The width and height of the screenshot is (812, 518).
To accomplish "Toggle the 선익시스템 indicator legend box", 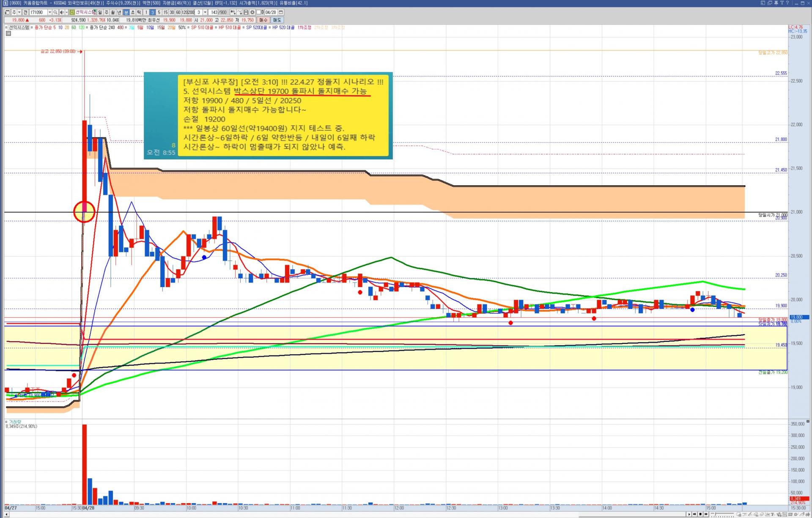I will click(x=7, y=27).
